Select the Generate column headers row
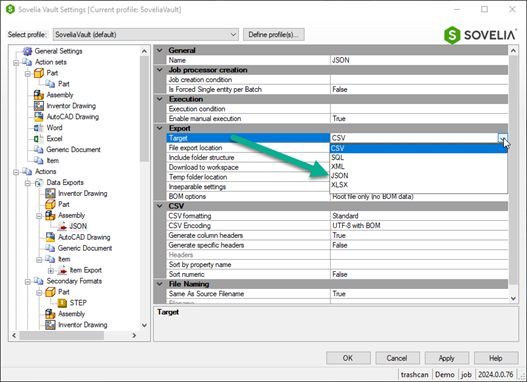Image resolution: width=527 pixels, height=382 pixels. pos(337,236)
